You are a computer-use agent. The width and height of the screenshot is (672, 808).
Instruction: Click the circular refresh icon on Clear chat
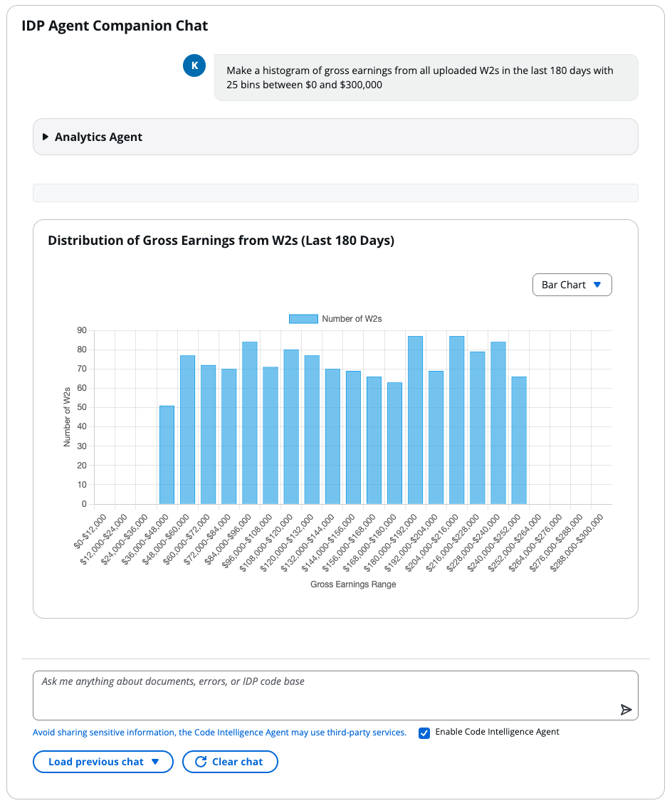click(202, 761)
